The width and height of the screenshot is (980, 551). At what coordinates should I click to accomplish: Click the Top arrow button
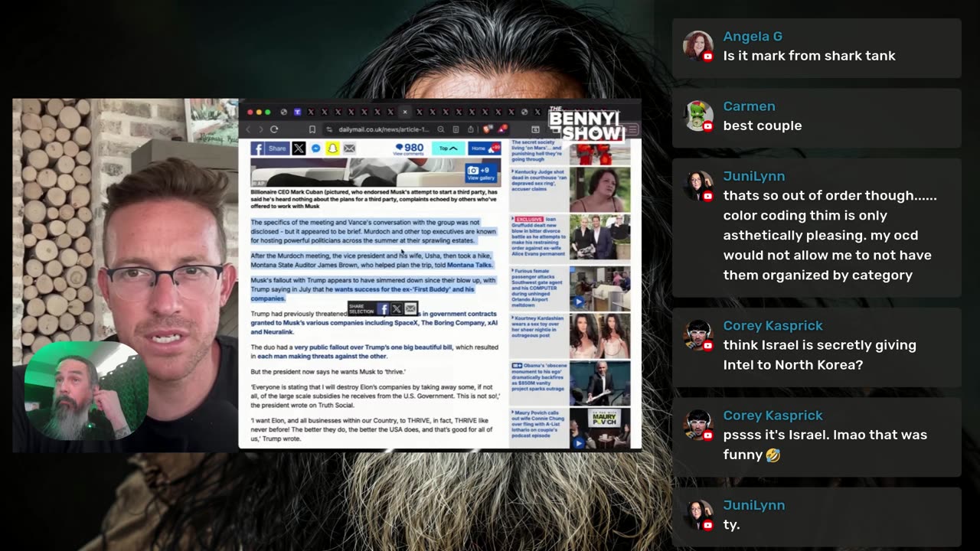(x=448, y=148)
